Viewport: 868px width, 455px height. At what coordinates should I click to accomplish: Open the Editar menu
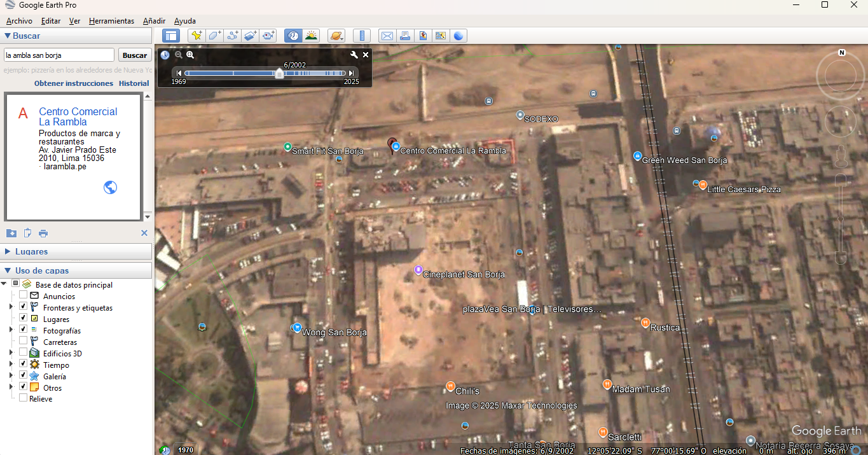51,21
